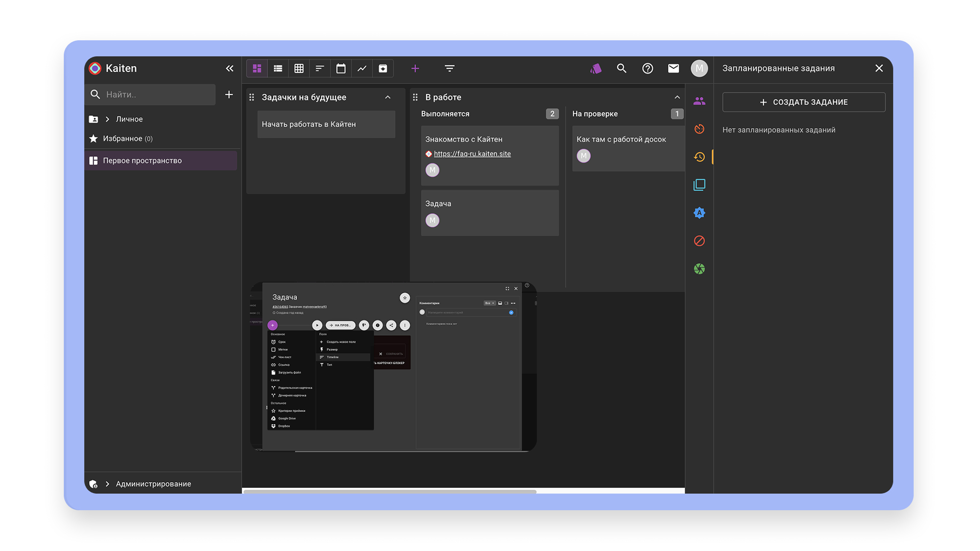Open the filter icon in top toolbar
The width and height of the screenshot is (980, 551).
(x=449, y=68)
